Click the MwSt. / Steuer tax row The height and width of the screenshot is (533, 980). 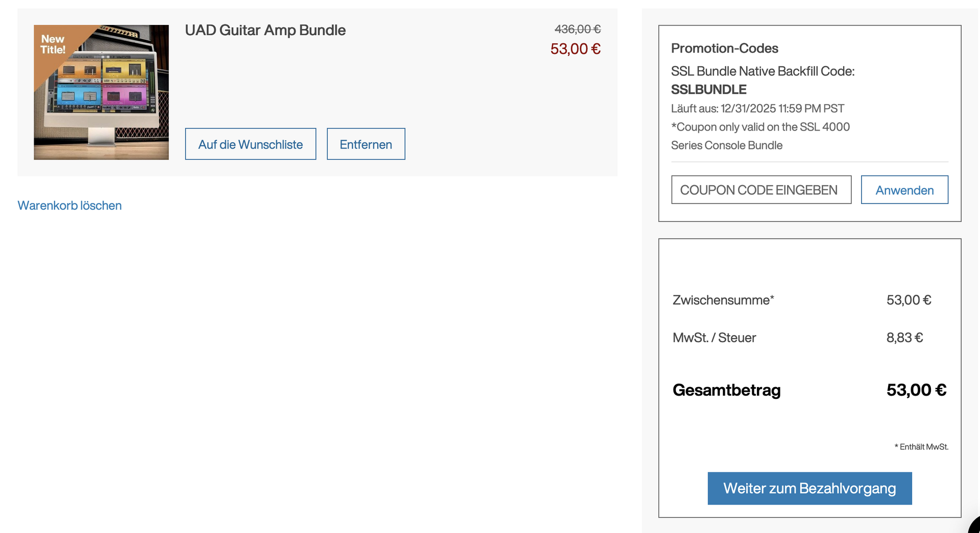click(x=714, y=338)
